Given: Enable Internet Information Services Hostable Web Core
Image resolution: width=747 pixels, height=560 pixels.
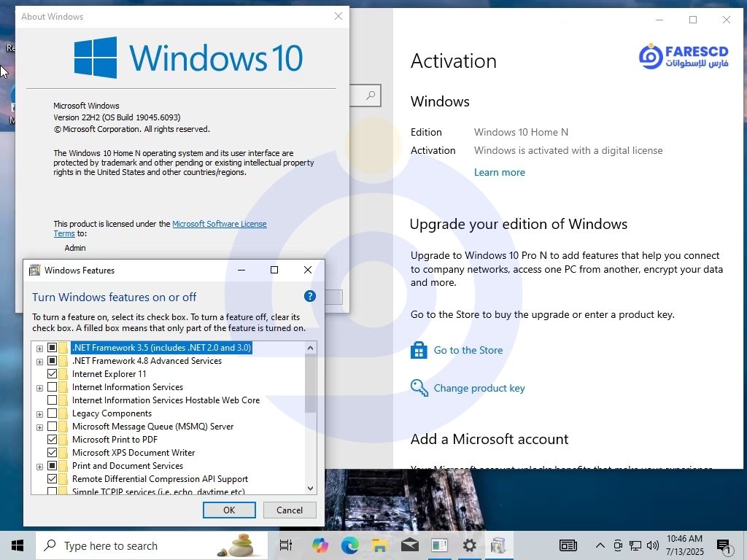Looking at the screenshot, I should point(52,400).
